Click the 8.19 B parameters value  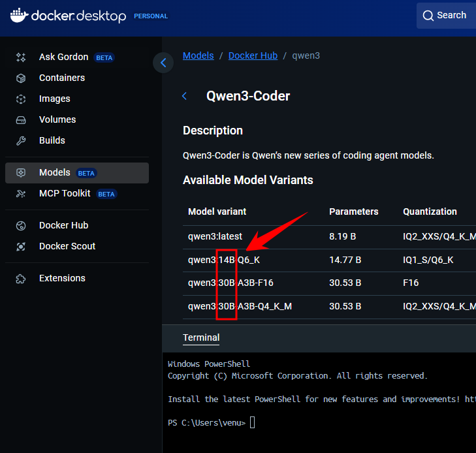pyautogui.click(x=342, y=237)
